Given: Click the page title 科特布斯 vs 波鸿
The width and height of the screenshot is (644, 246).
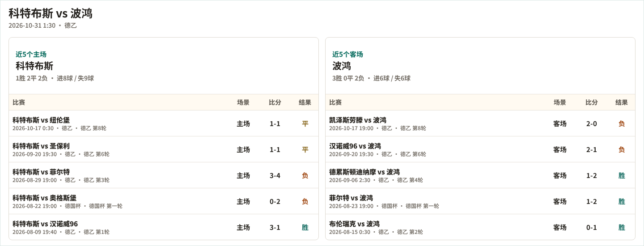Looking at the screenshot, I should pos(51,13).
